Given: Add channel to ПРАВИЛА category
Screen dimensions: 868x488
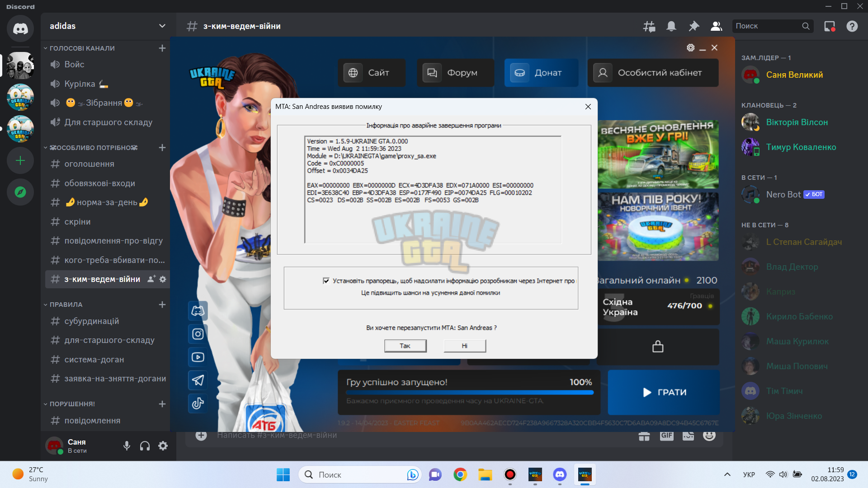Looking at the screenshot, I should [162, 305].
